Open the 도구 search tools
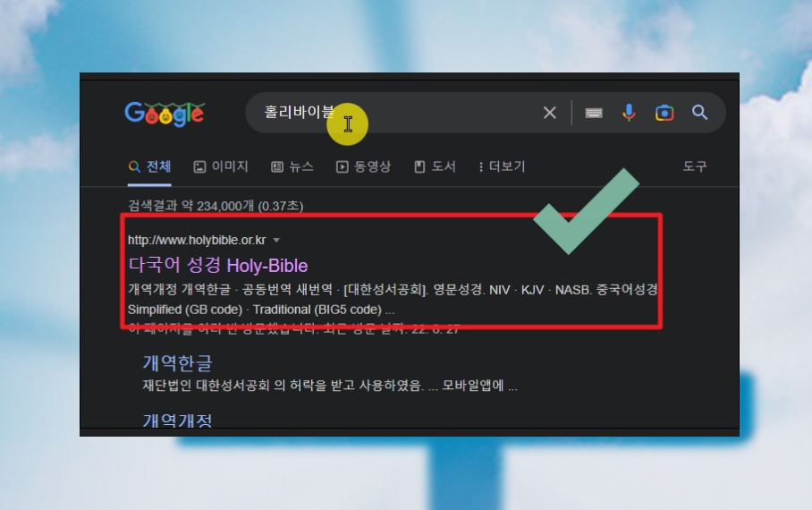Image resolution: width=812 pixels, height=510 pixels. tap(695, 166)
